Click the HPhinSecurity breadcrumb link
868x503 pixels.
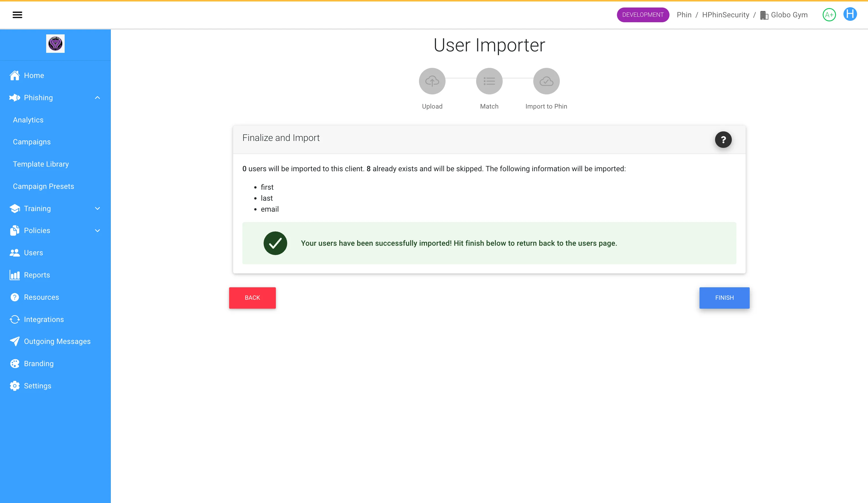tap(725, 15)
